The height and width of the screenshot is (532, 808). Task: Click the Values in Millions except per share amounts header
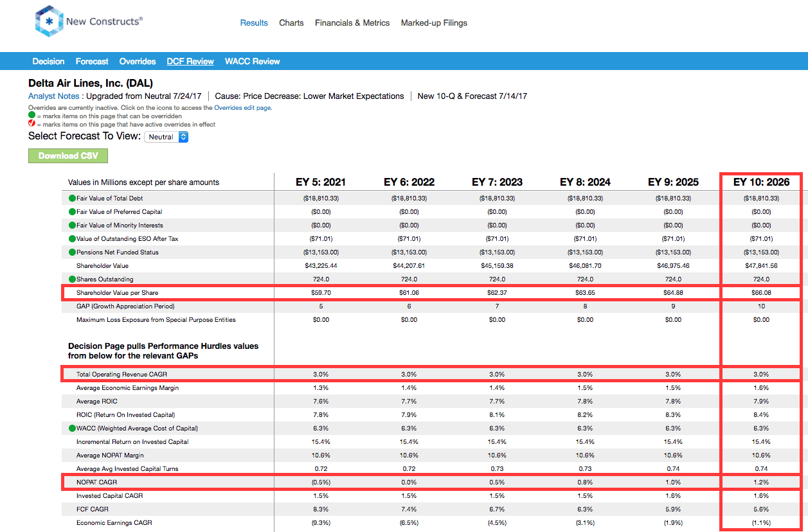point(144,182)
